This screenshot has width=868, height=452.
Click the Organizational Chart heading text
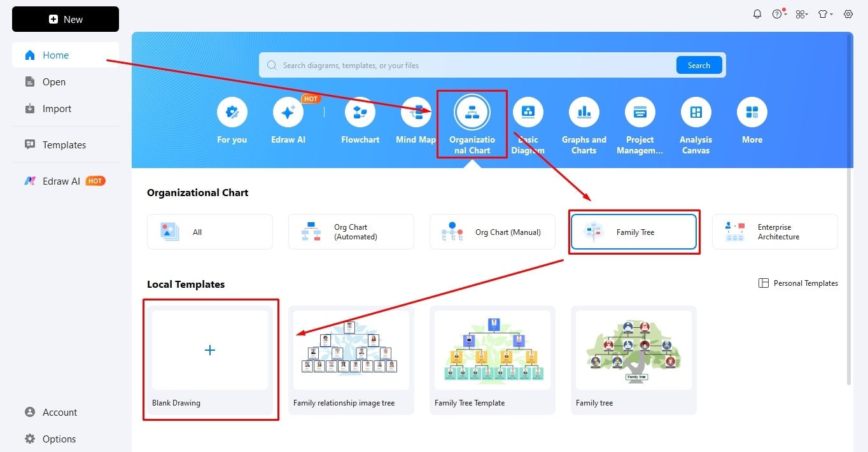pos(198,192)
